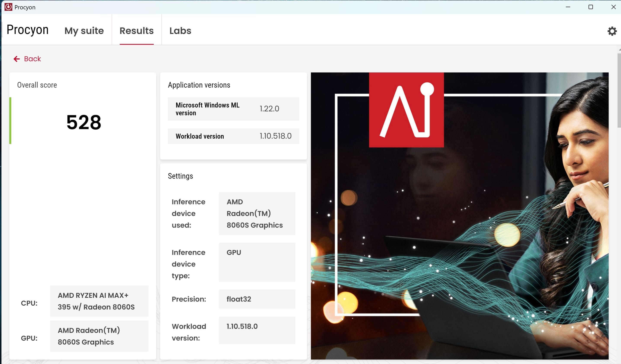The image size is (621, 364).
Task: Click the Workload version 1.10.518.0 row
Action: tap(233, 136)
